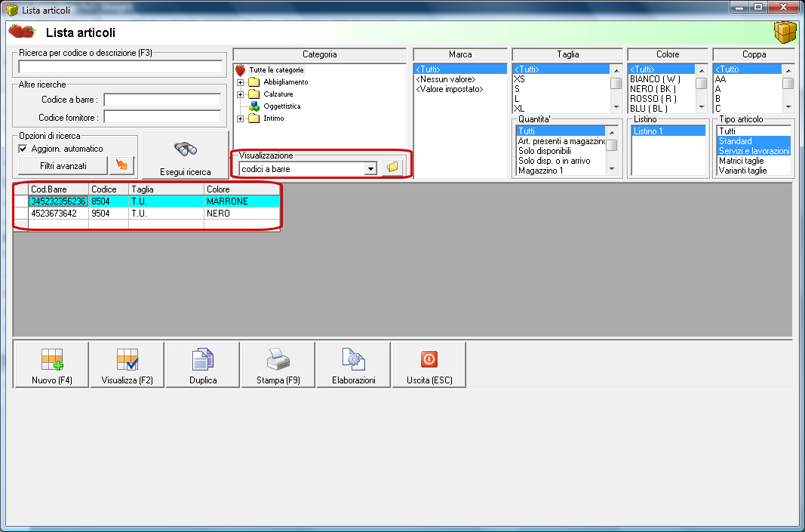Select Oggettistica in the category tree
The height and width of the screenshot is (532, 805).
282,106
